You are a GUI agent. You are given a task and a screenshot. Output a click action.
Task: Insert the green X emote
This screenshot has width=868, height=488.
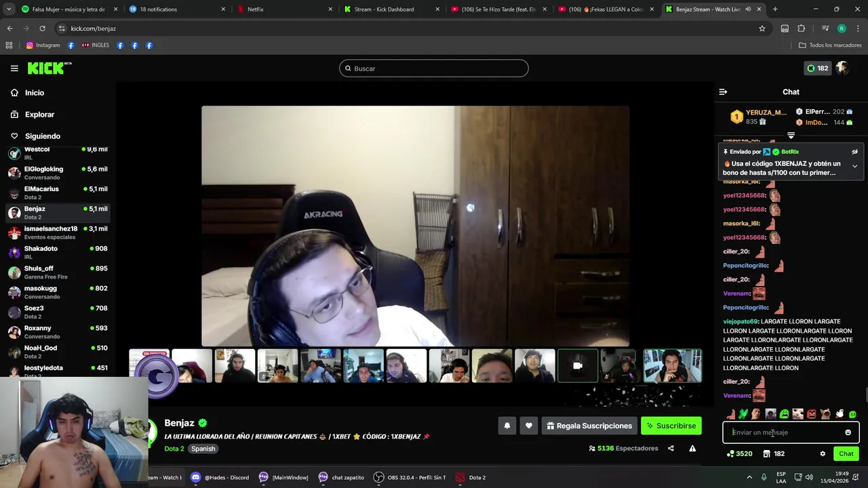click(743, 414)
